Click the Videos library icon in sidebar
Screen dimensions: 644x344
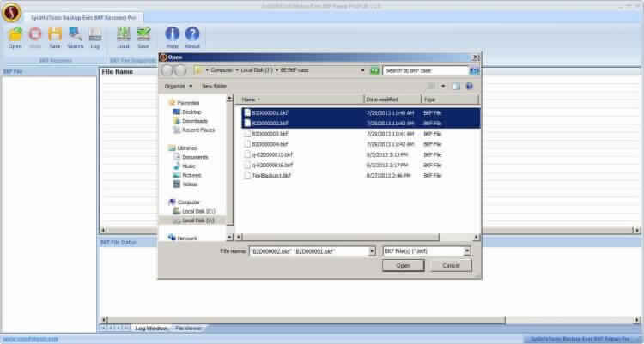(177, 184)
